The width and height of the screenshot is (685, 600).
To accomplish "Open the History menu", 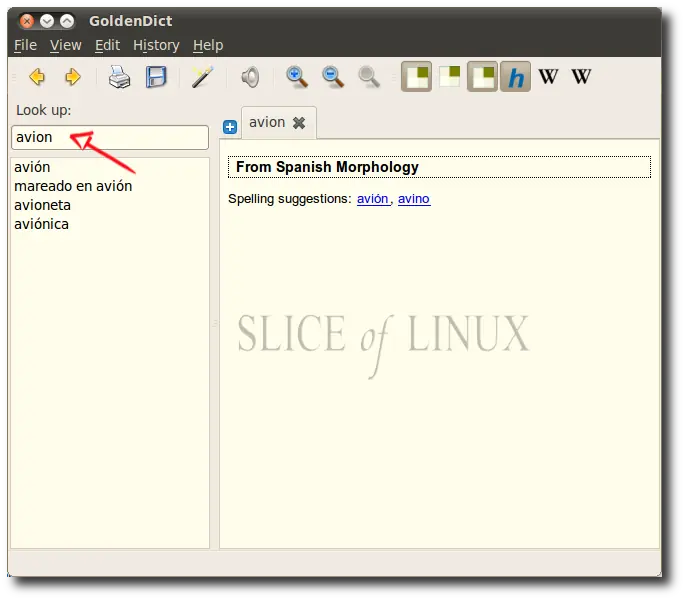I will click(156, 45).
